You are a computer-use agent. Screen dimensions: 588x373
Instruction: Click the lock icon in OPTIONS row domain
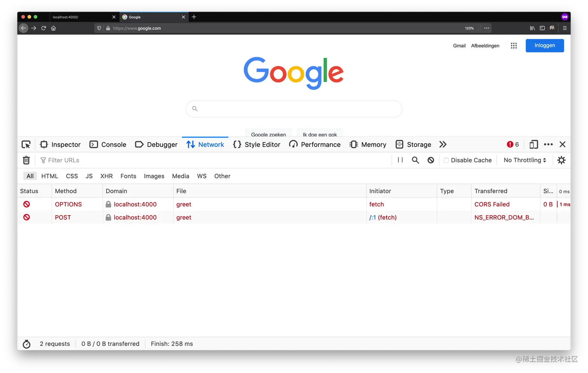(x=108, y=204)
